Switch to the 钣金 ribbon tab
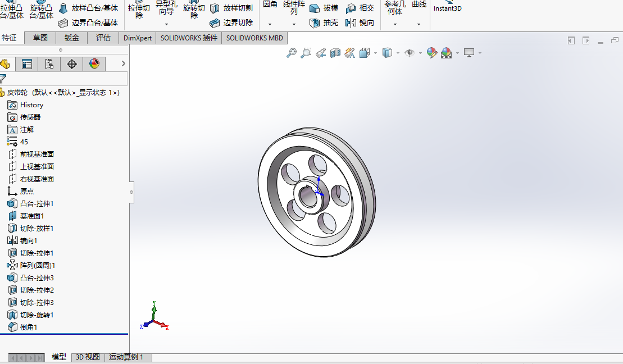The width and height of the screenshot is (623, 364). click(72, 38)
